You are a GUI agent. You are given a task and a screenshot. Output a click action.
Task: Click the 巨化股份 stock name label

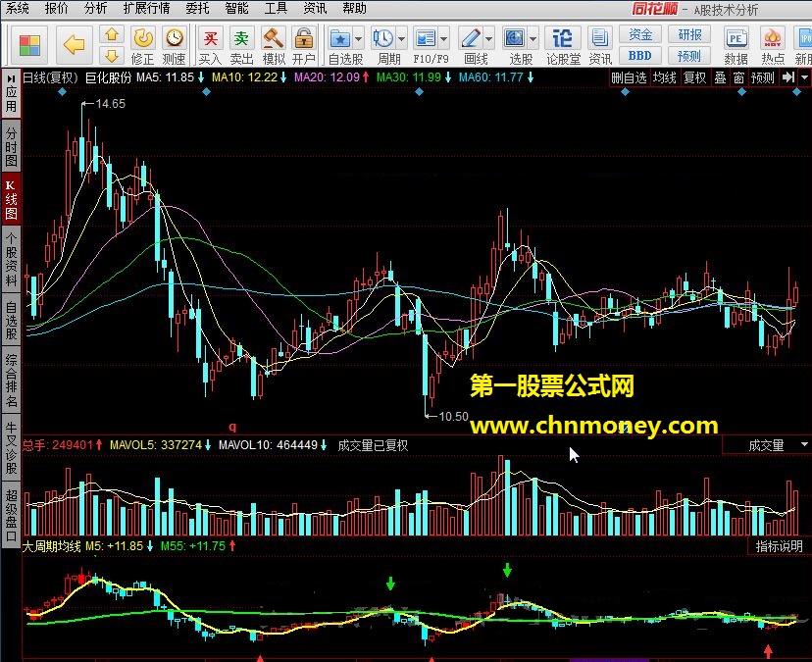point(108,77)
